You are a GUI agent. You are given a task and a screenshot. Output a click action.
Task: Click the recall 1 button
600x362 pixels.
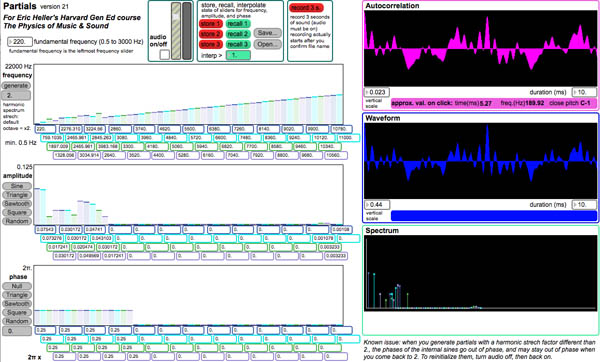(238, 24)
